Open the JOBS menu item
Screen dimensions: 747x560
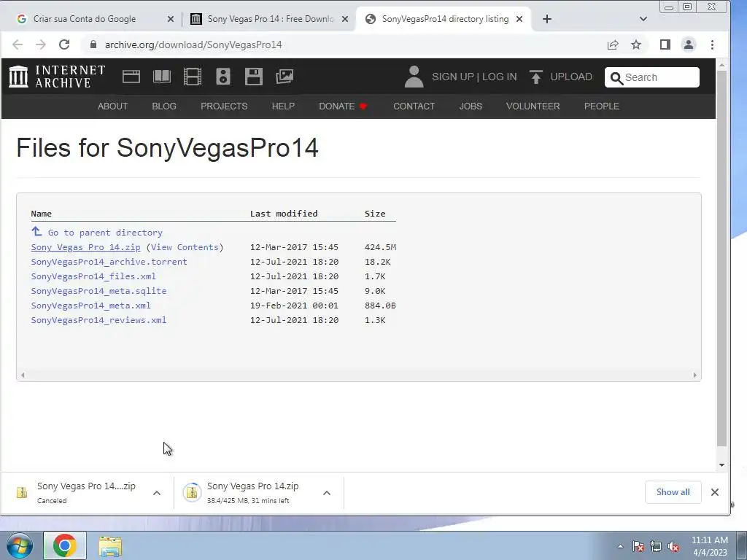[471, 106]
